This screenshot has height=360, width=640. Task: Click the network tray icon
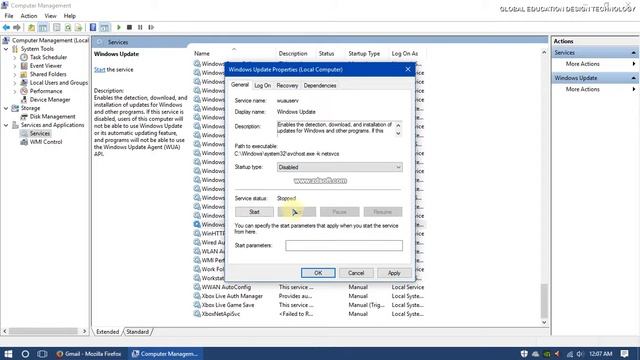coord(569,353)
